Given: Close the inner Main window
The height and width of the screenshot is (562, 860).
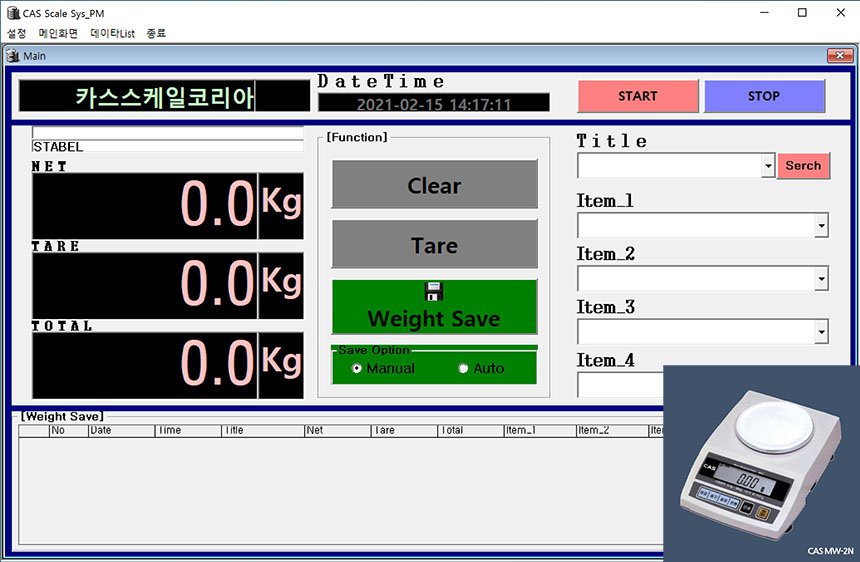Looking at the screenshot, I should (839, 56).
